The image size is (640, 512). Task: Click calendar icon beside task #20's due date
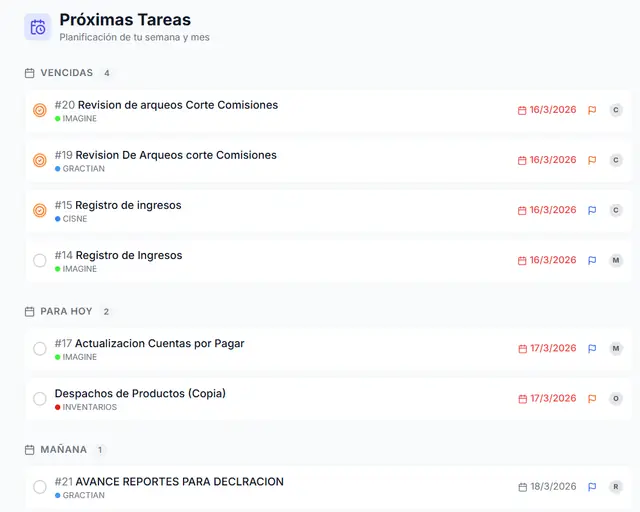[x=522, y=110]
